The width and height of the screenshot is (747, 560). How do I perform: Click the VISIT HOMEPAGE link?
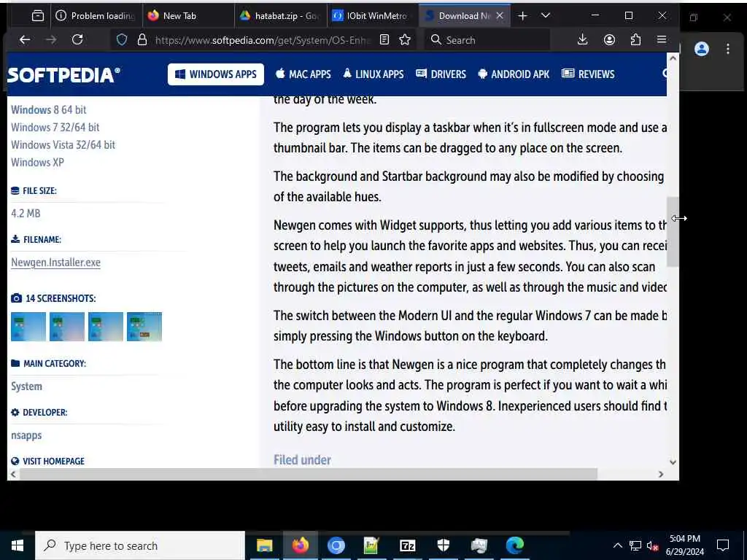pos(47,461)
